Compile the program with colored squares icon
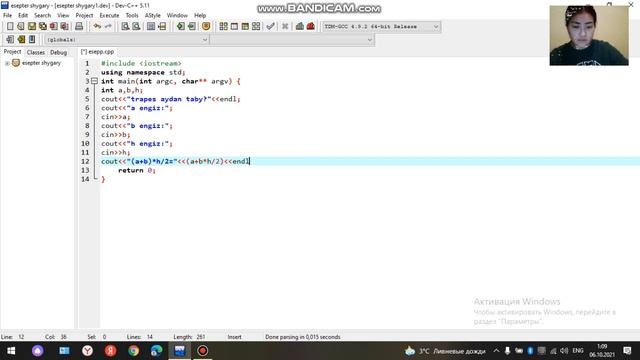 [223, 27]
